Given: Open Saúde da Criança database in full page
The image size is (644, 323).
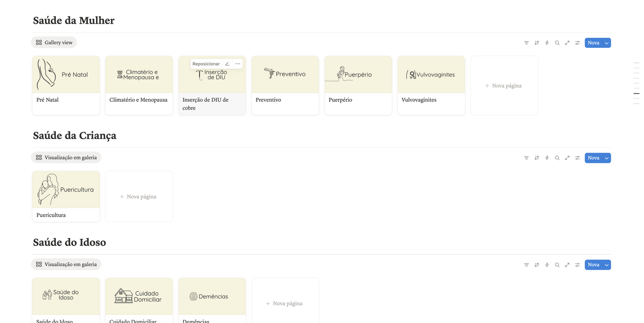Looking at the screenshot, I should pyautogui.click(x=567, y=158).
